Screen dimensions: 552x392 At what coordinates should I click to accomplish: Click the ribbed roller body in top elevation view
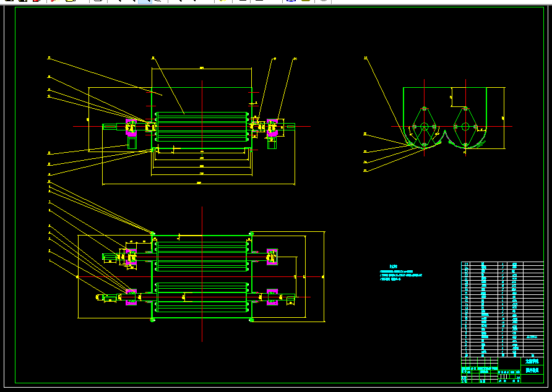coord(202,127)
